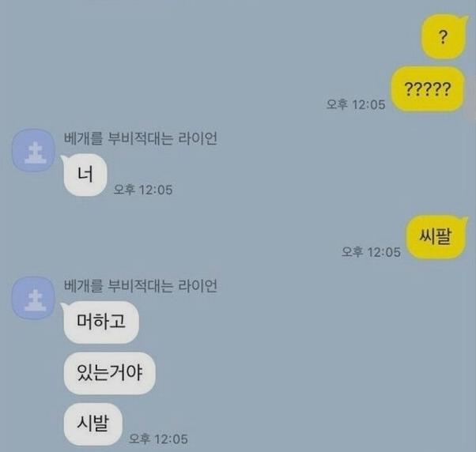Click the upper '베개를 부비적대는 라이언' sender name
Viewport: 476px width, 452px height.
tap(141, 138)
